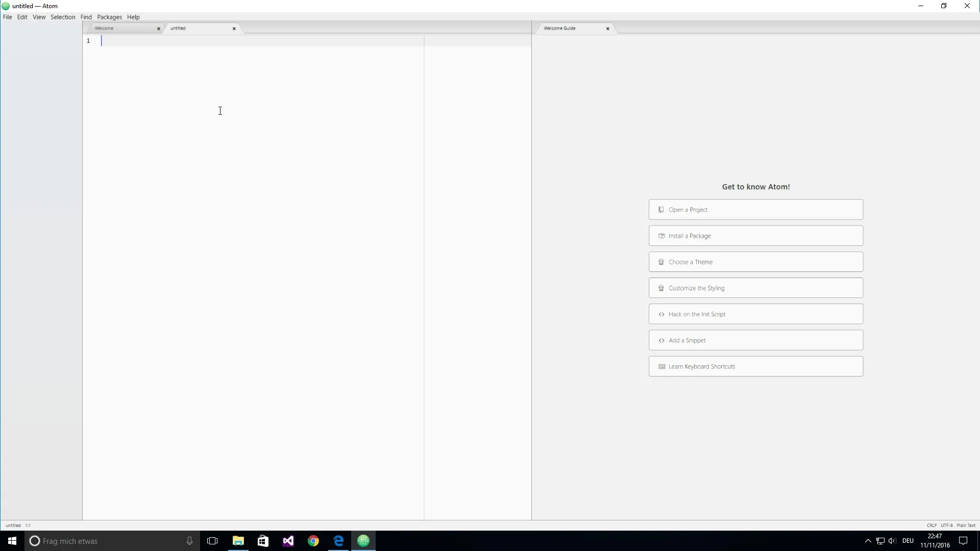Open the Action Center notifications icon

coord(963,541)
